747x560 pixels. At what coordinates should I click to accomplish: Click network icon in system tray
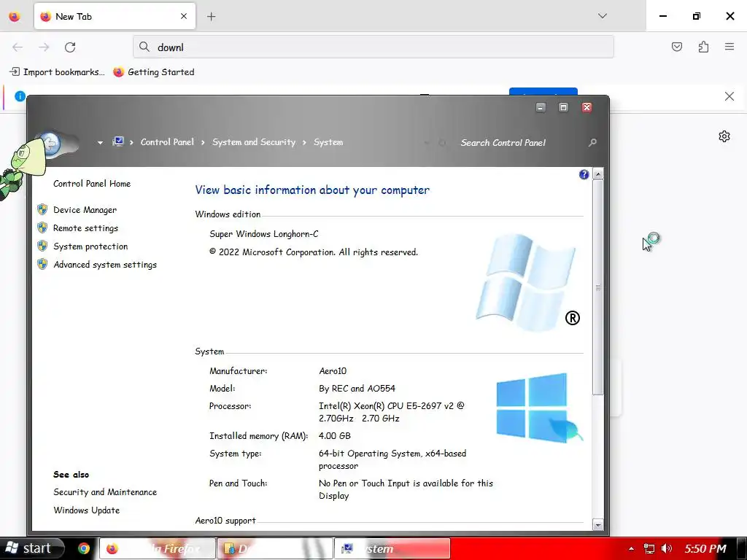click(649, 549)
